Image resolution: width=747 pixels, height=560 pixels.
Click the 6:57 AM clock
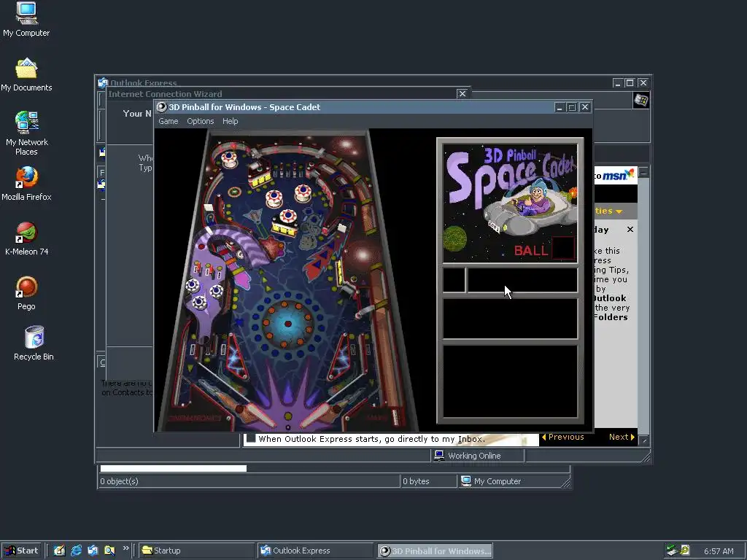tap(719, 551)
